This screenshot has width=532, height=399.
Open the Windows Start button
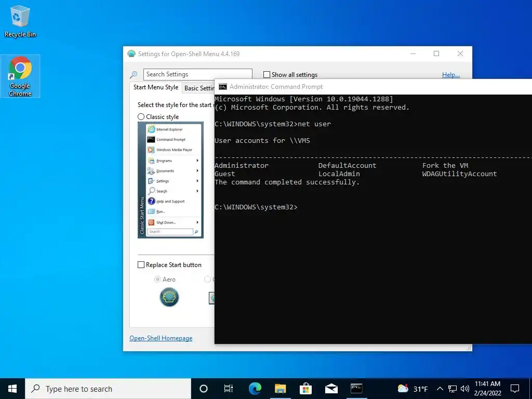click(12, 389)
